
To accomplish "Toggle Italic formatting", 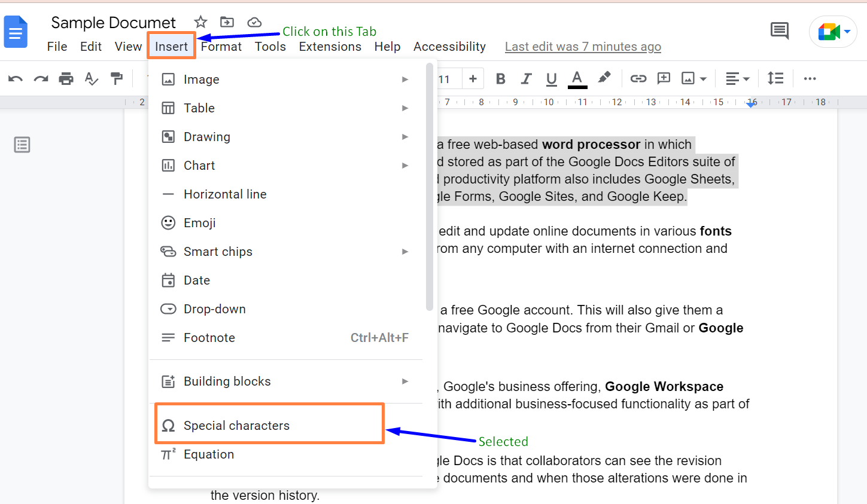I will pyautogui.click(x=526, y=78).
